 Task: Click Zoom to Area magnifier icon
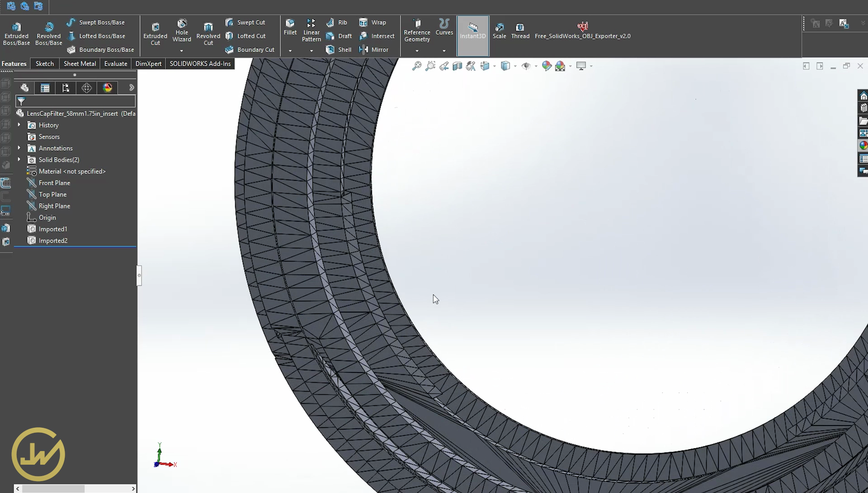pos(430,66)
